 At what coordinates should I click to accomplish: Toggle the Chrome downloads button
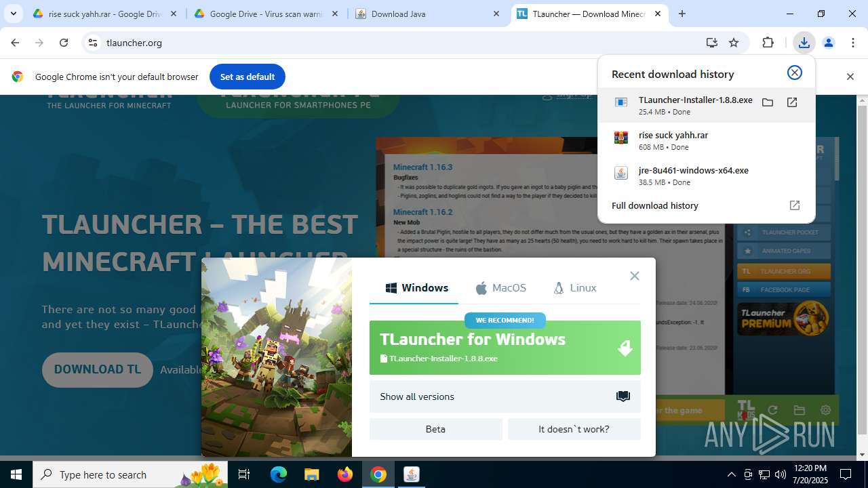(x=804, y=43)
